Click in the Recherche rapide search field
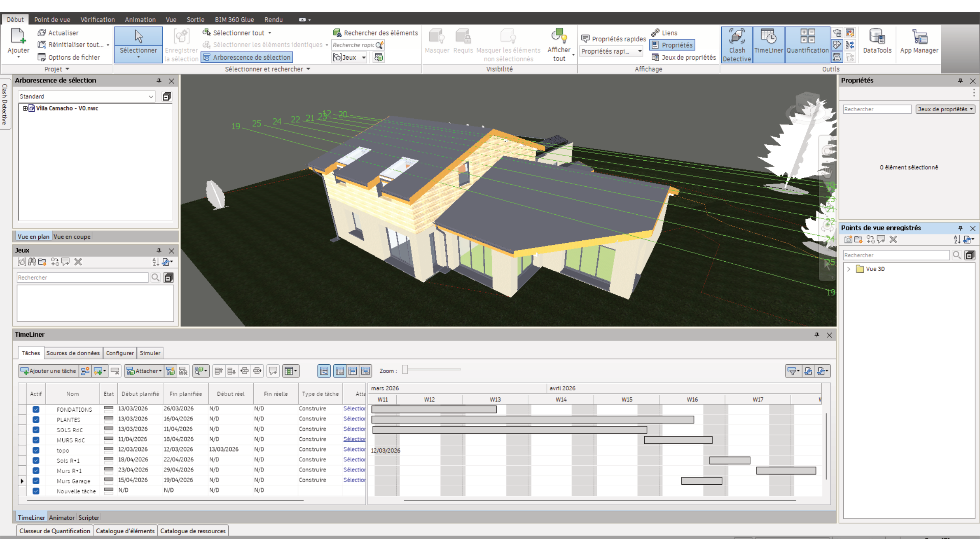 pyautogui.click(x=354, y=45)
